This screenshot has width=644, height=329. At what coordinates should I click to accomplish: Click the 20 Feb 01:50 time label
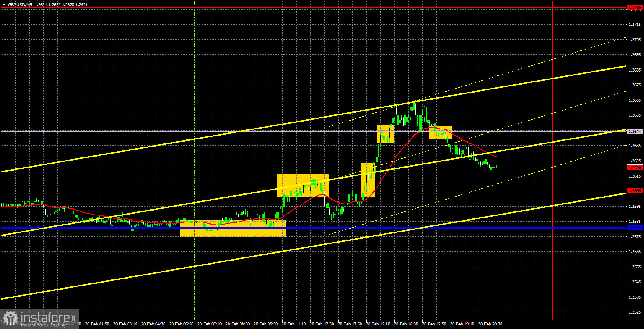[x=97, y=324]
